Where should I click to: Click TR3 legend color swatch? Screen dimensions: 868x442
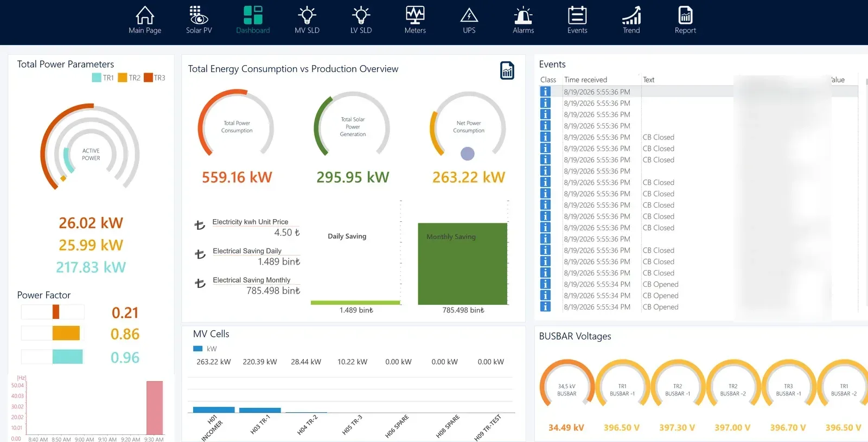148,78
